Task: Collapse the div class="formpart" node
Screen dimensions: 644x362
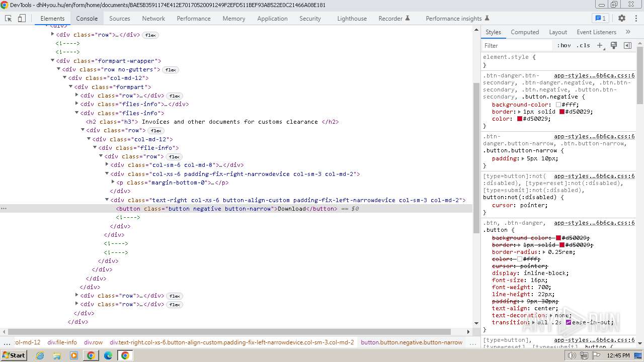Action: point(70,87)
